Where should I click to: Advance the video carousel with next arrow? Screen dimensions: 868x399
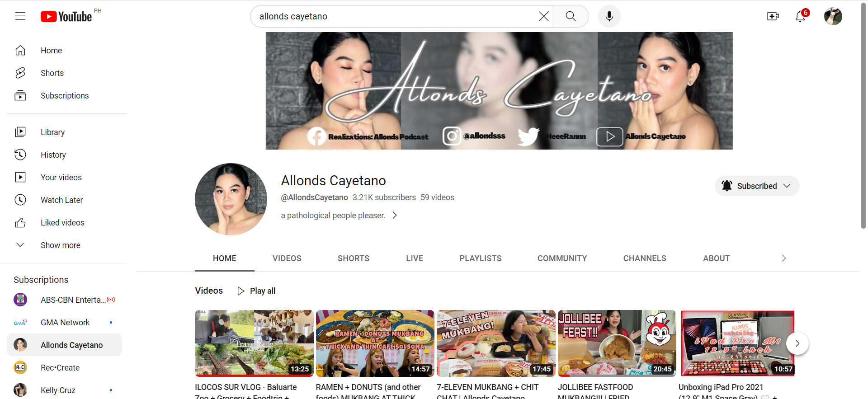[797, 343]
